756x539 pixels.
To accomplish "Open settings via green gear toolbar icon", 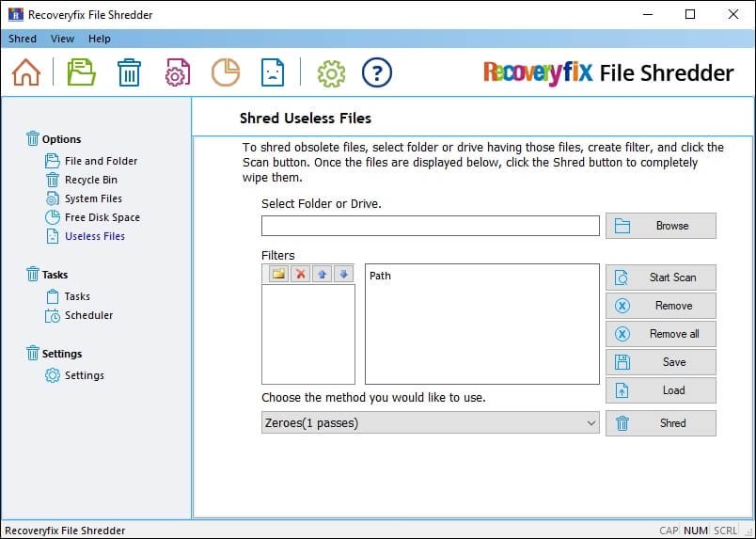I will tap(331, 73).
